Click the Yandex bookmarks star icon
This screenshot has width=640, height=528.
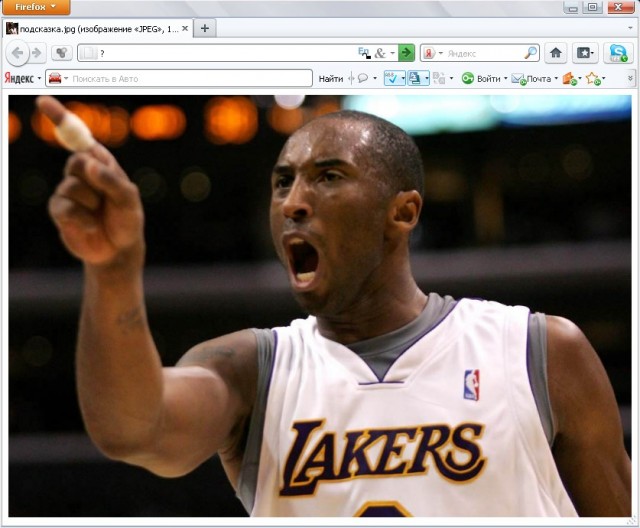click(593, 78)
